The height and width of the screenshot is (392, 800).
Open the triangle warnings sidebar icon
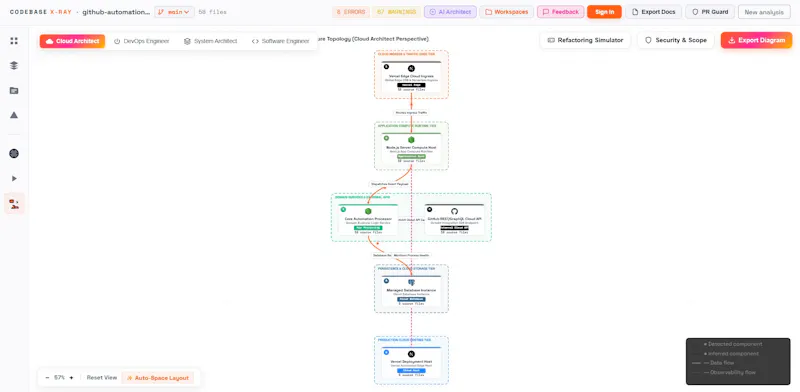14,115
